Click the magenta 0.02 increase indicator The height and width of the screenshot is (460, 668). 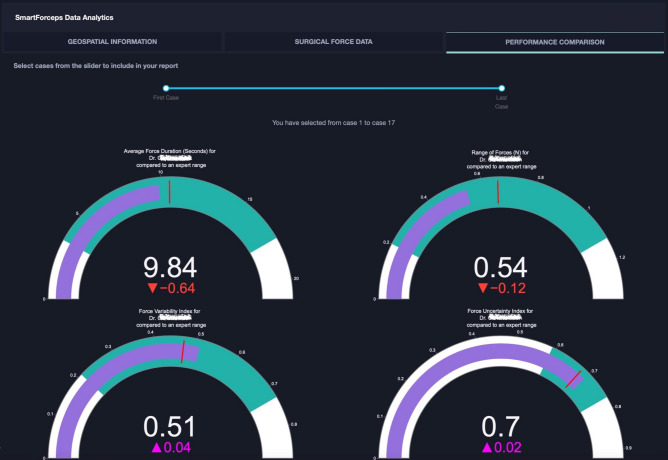498,449
